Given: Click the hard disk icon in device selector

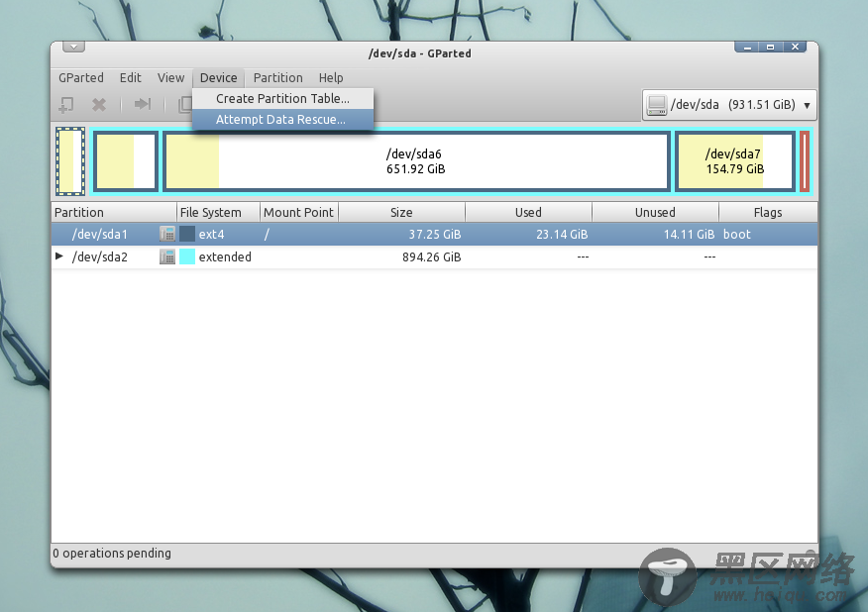Looking at the screenshot, I should point(657,105).
